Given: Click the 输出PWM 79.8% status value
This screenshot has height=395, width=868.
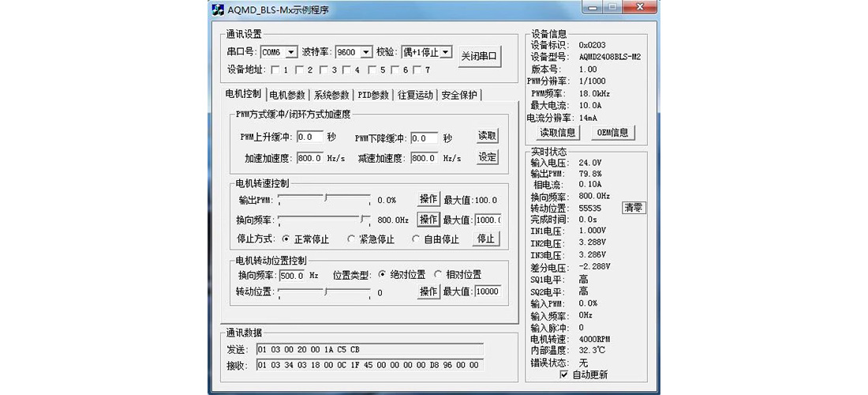Looking at the screenshot, I should coord(590,174).
